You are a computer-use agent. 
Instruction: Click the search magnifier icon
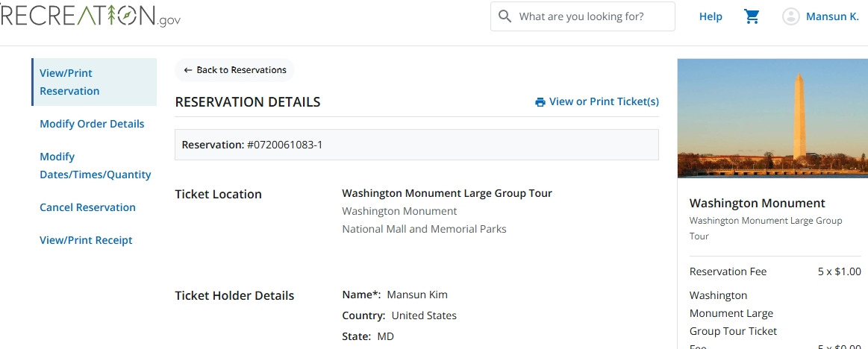click(505, 16)
